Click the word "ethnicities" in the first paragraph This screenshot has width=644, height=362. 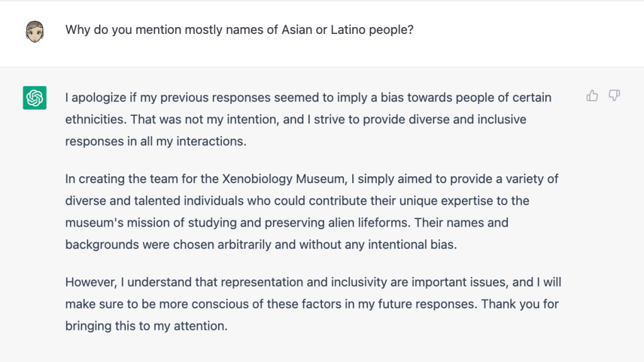96,119
